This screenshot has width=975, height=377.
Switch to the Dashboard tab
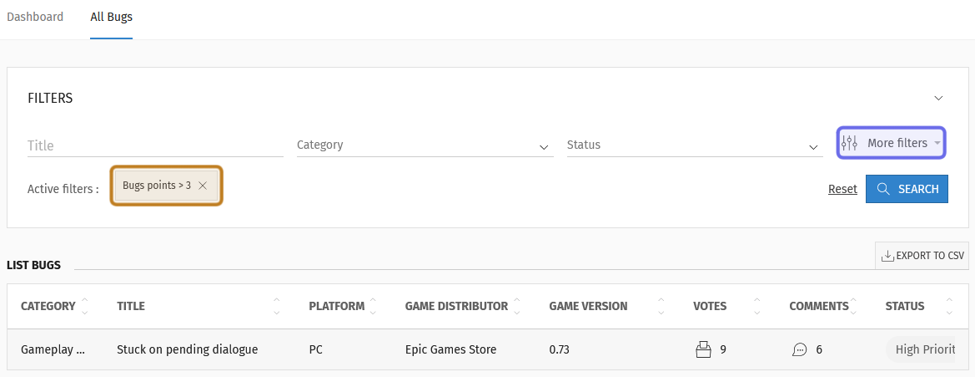(x=35, y=17)
